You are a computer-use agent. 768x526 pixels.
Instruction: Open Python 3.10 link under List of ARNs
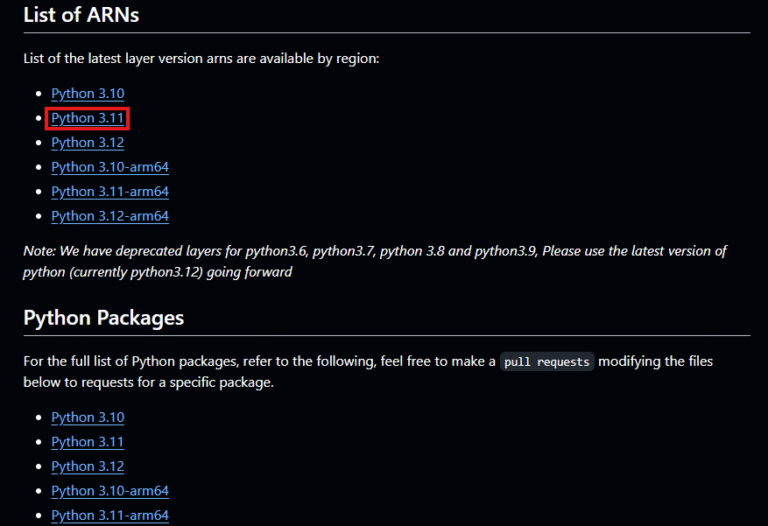coord(88,94)
